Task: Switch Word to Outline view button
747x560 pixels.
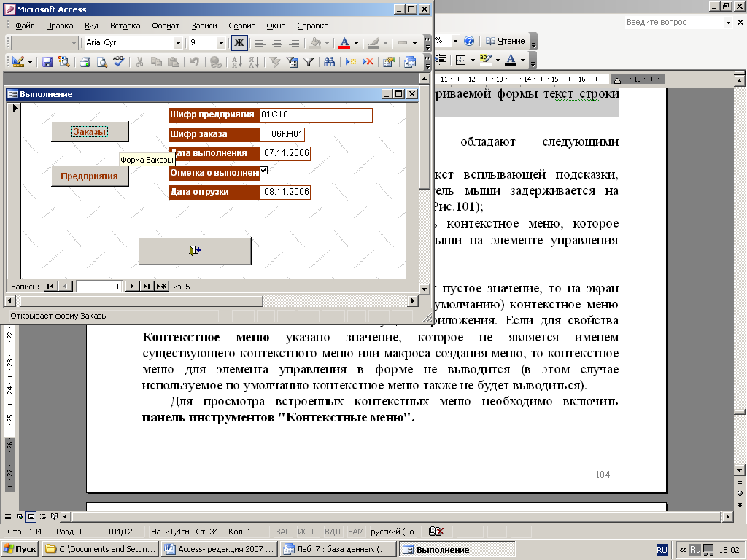Action: pyautogui.click(x=43, y=516)
